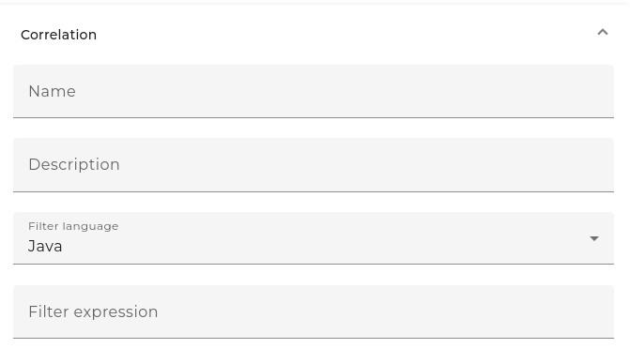
Task: Select the Java value in Filter language
Action: (x=45, y=246)
